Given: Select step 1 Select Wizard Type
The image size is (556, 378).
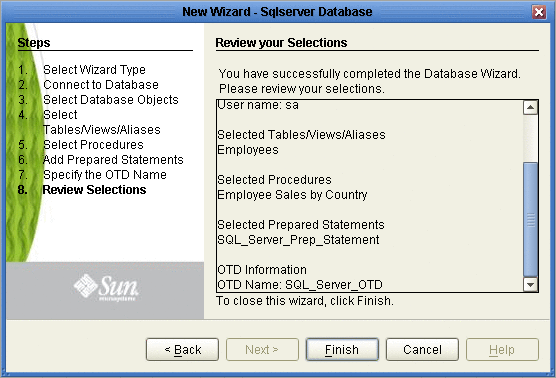Looking at the screenshot, I should click(94, 70).
